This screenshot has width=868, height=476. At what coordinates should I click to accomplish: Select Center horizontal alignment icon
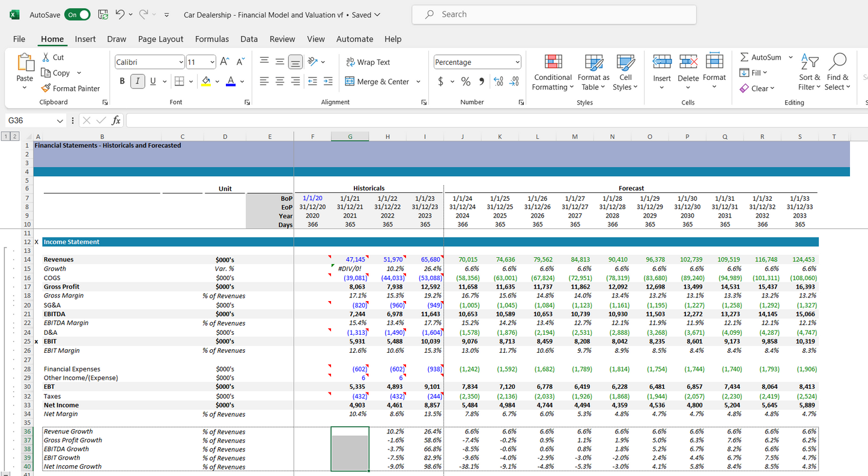click(x=280, y=82)
